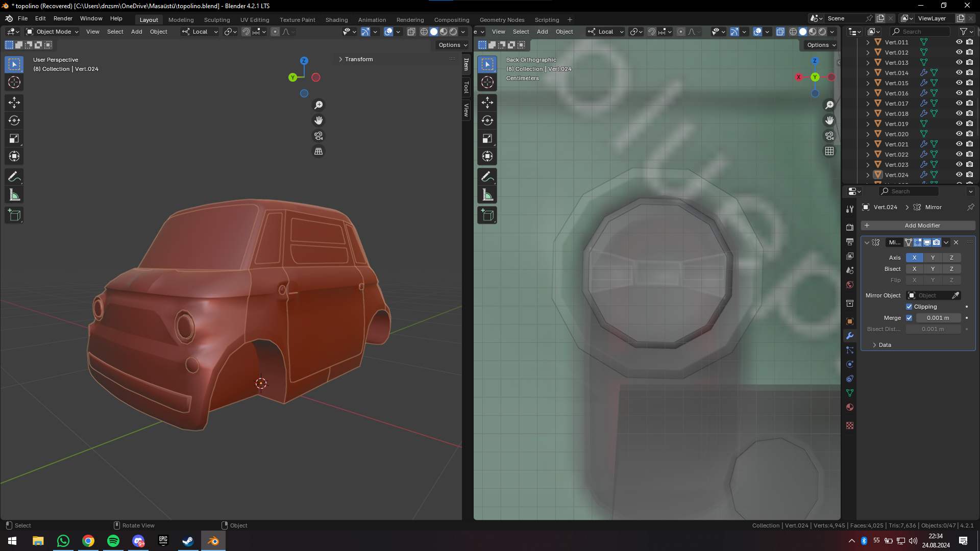Viewport: 980px width, 551px height.
Task: Expand the Vert.020 outliner item
Action: click(868, 134)
